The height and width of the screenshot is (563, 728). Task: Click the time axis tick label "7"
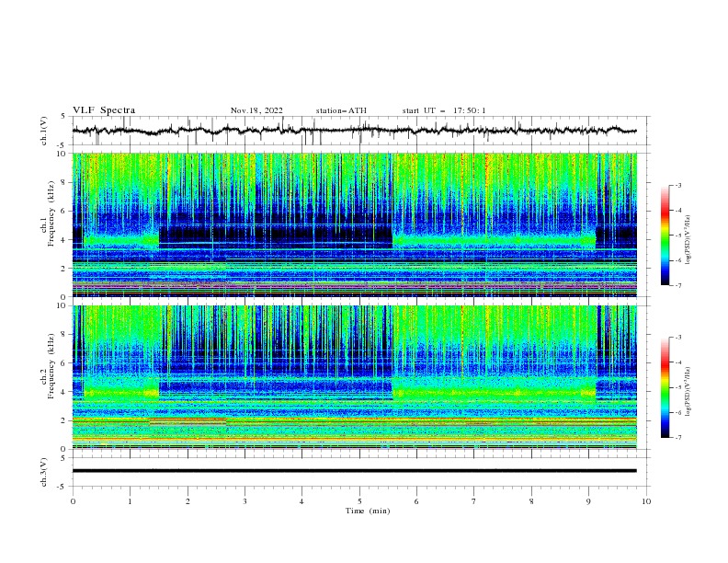coord(474,501)
